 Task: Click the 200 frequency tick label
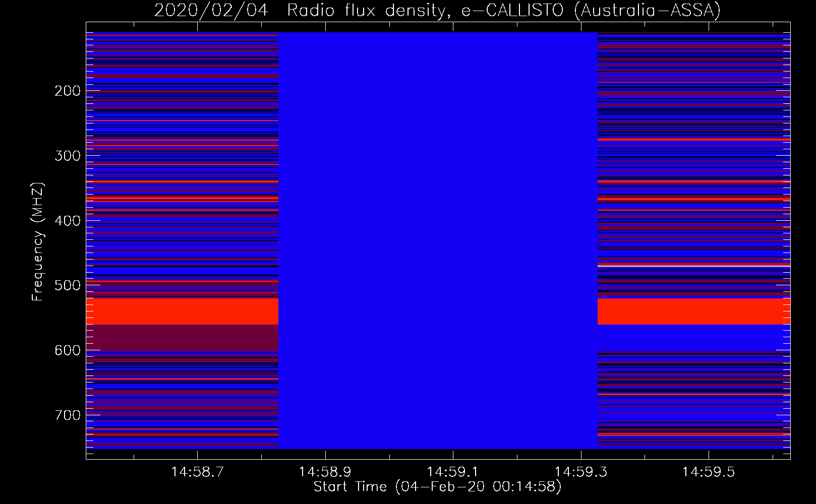click(68, 91)
